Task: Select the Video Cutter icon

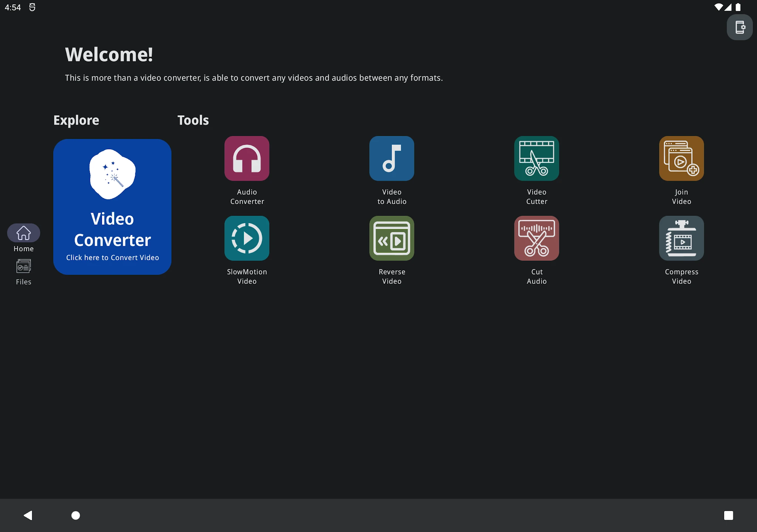Action: coord(537,158)
